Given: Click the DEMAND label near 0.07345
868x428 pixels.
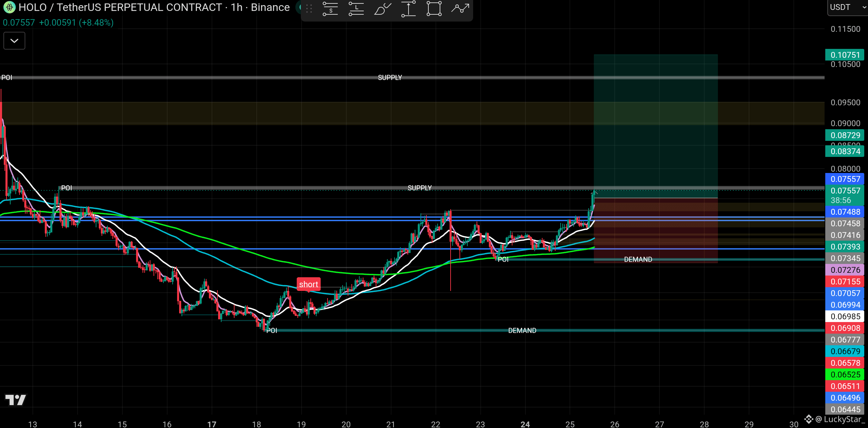Looking at the screenshot, I should (638, 259).
